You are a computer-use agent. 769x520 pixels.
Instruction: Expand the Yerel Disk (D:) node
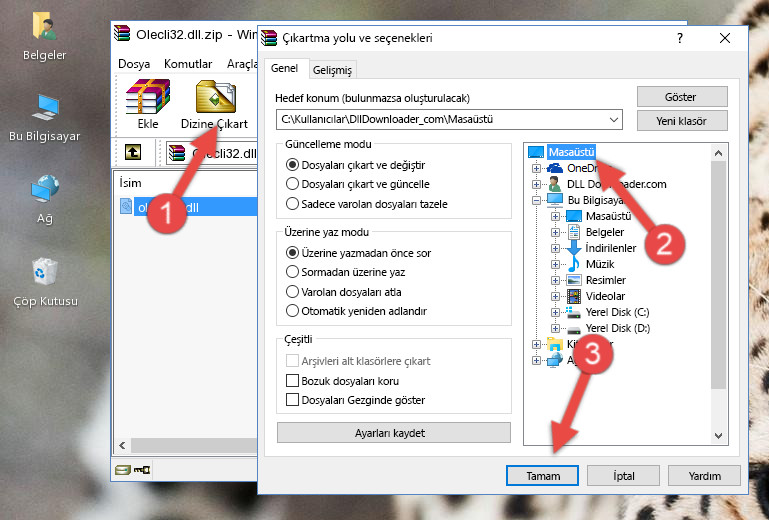[x=555, y=328]
